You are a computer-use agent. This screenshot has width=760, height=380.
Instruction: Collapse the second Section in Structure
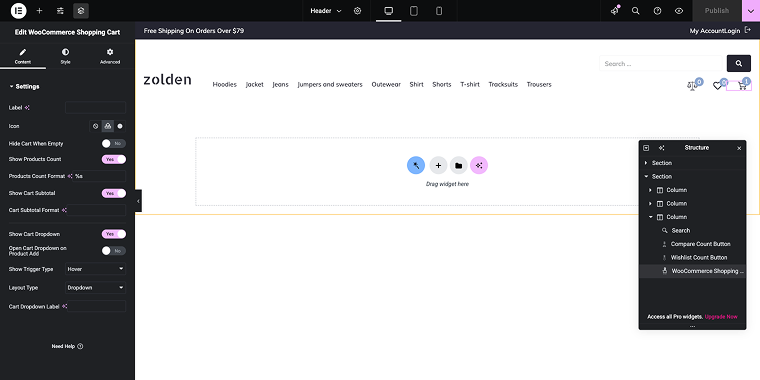646,176
